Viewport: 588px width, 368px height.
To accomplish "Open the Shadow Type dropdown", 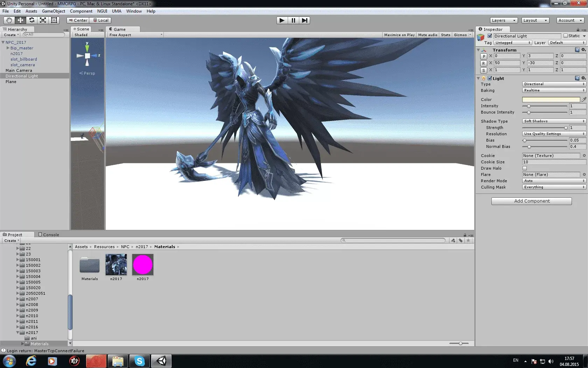I will pyautogui.click(x=554, y=121).
